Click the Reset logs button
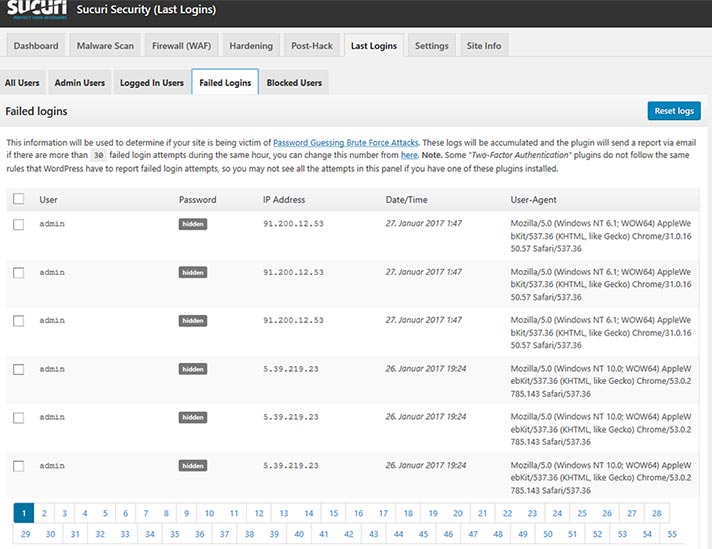712x549 pixels. (x=674, y=111)
